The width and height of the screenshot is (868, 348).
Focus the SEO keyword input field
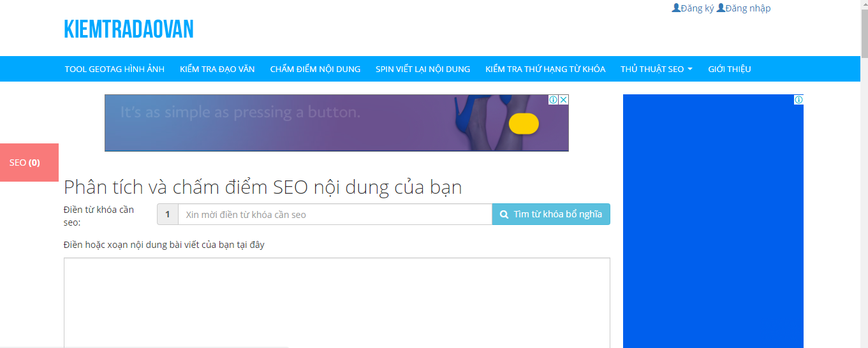335,215
